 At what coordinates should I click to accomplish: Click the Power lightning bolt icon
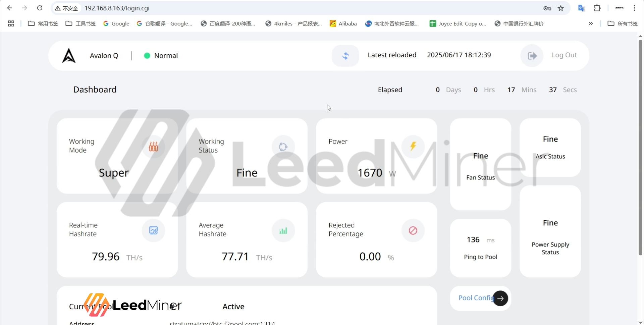point(413,146)
